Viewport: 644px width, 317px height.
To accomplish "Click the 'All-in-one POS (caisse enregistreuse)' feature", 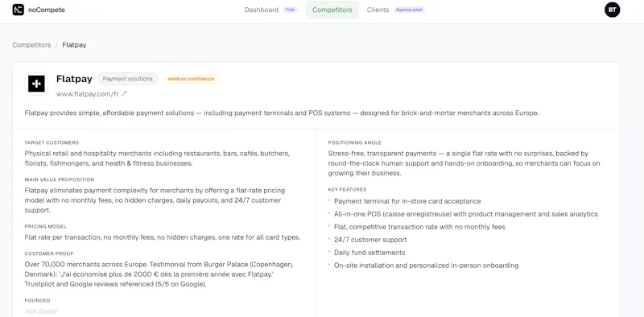I will pyautogui.click(x=466, y=214).
